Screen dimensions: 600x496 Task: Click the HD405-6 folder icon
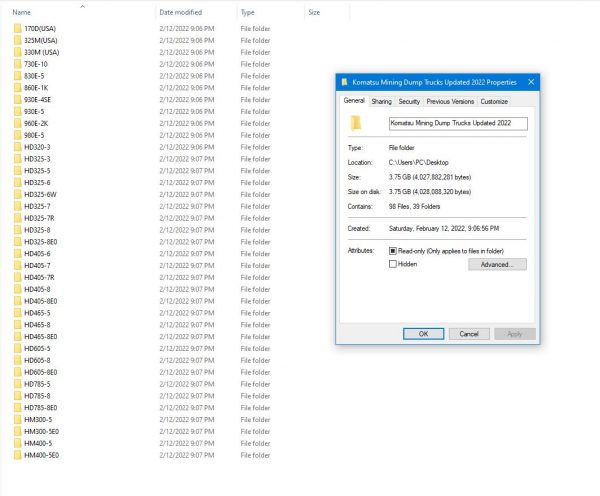[x=18, y=254]
